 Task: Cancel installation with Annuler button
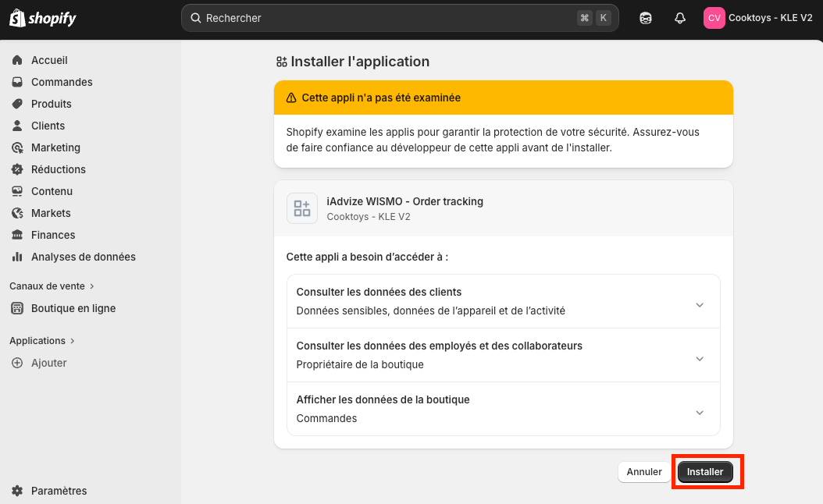click(x=644, y=472)
